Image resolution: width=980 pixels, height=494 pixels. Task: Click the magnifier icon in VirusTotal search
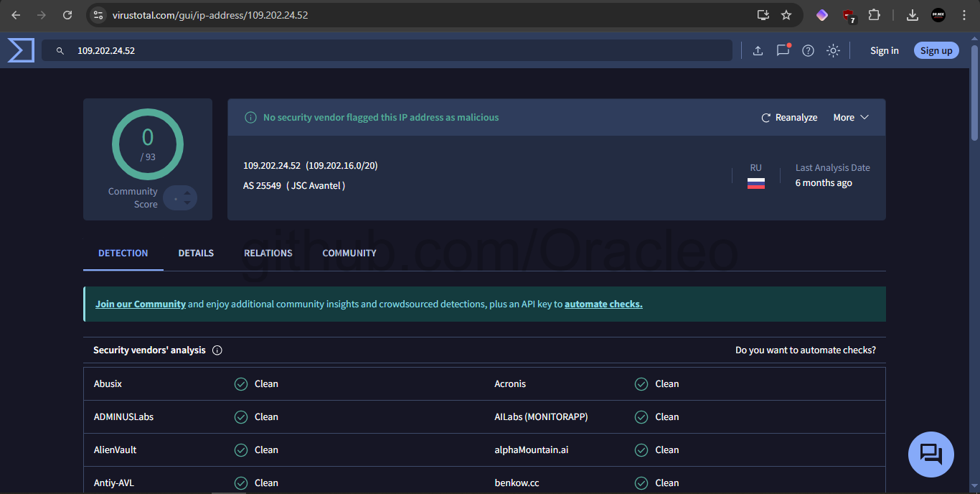pyautogui.click(x=60, y=51)
